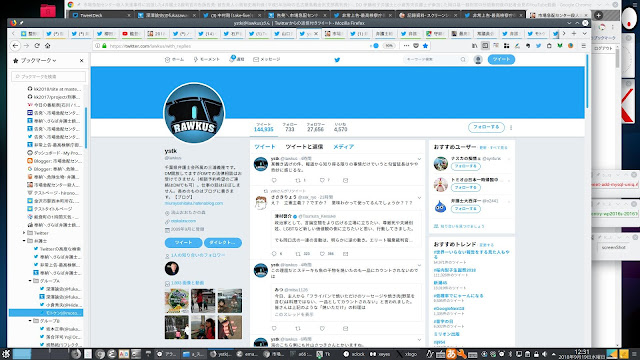
Task: Follow the first recommended user
Action: (x=466, y=166)
